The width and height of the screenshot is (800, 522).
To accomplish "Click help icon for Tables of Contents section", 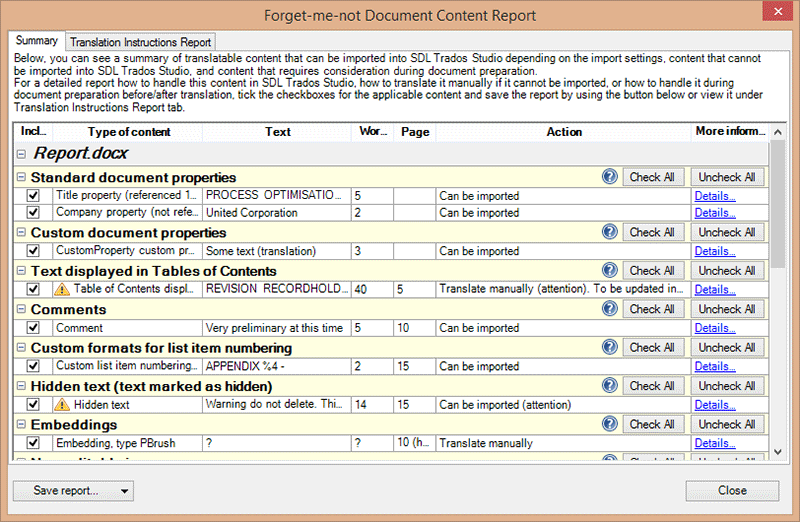I will pos(610,270).
